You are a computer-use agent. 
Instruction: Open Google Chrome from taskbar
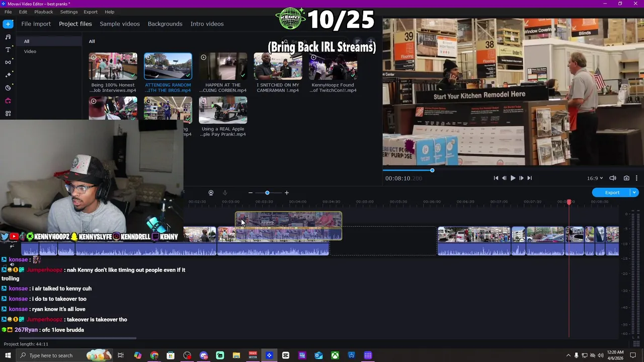(154, 355)
